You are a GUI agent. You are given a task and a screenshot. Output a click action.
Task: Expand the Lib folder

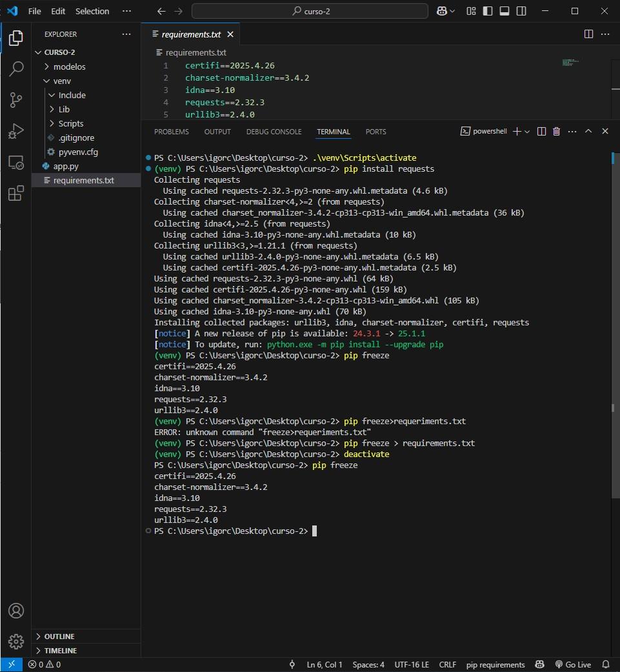[x=86, y=109]
